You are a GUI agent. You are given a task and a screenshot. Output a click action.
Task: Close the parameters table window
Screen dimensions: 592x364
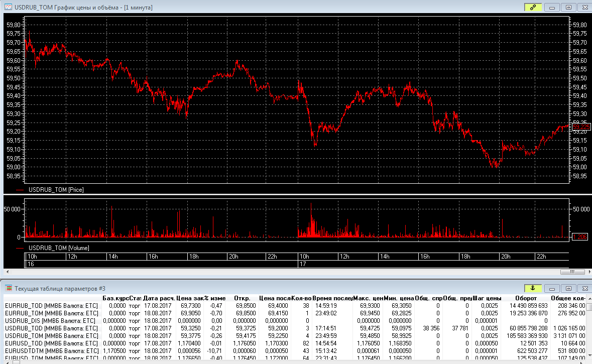click(583, 288)
